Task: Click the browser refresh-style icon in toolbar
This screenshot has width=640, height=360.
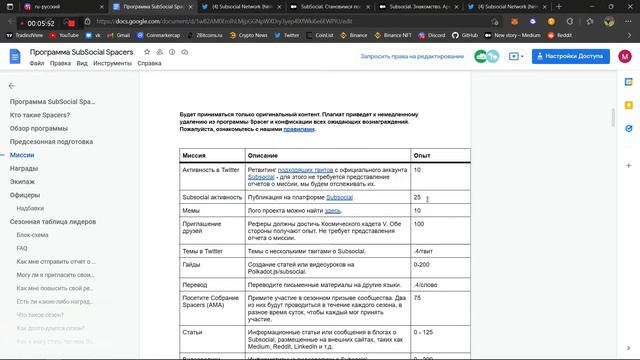Action: (x=570, y=22)
